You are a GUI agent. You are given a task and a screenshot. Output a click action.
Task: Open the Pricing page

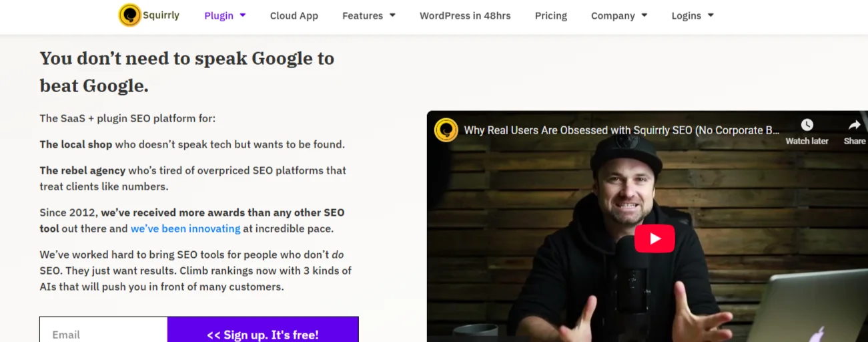[550, 15]
